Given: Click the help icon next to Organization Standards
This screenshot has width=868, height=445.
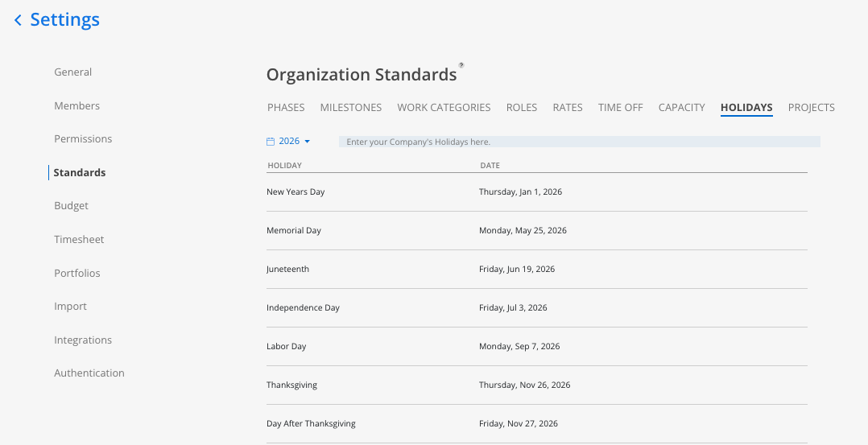Looking at the screenshot, I should 461,65.
